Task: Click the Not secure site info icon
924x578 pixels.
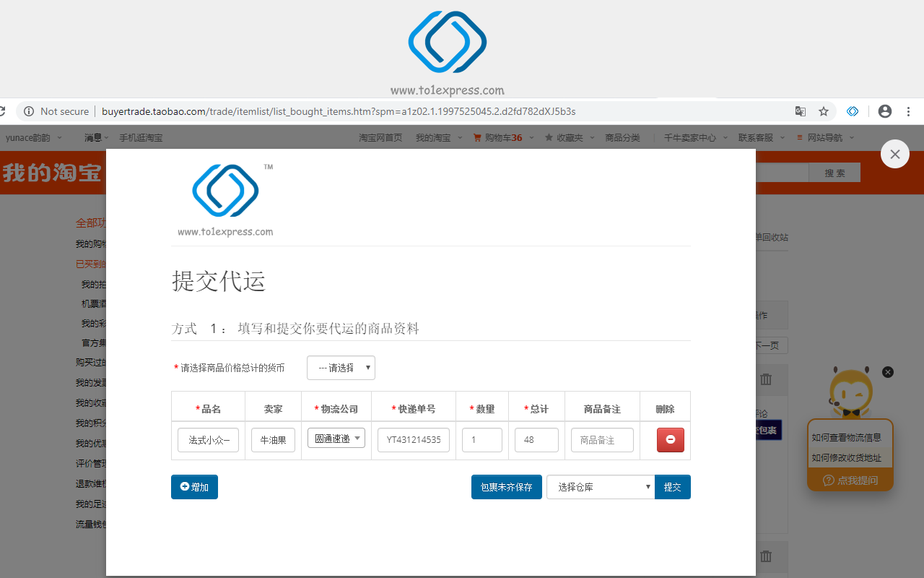Action: [29, 111]
